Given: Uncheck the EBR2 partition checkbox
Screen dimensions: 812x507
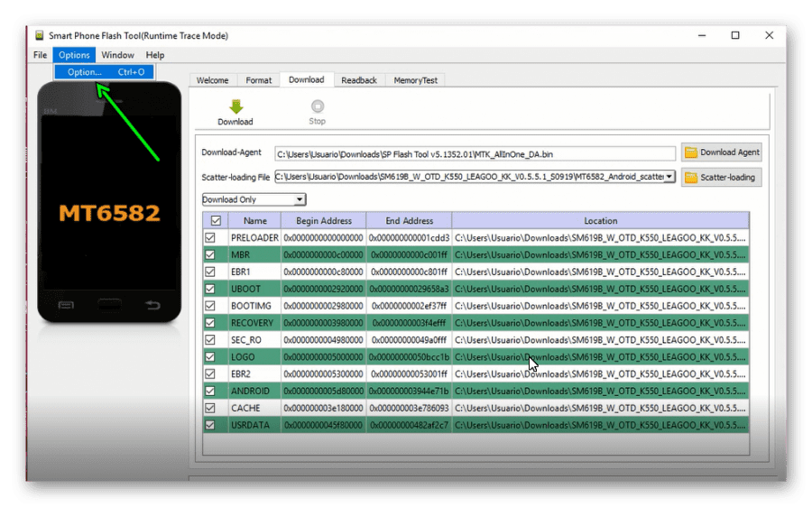Looking at the screenshot, I should [x=209, y=373].
